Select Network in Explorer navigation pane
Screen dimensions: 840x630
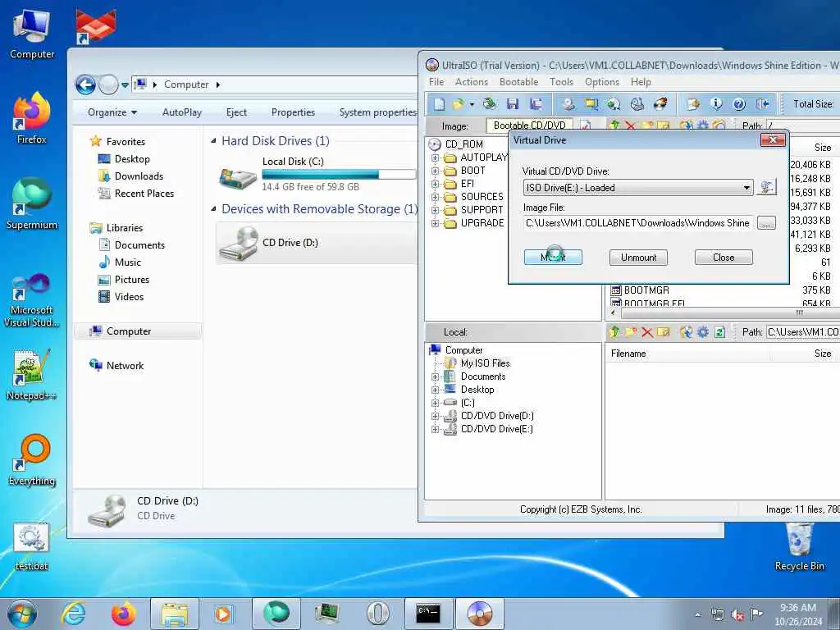pos(125,366)
